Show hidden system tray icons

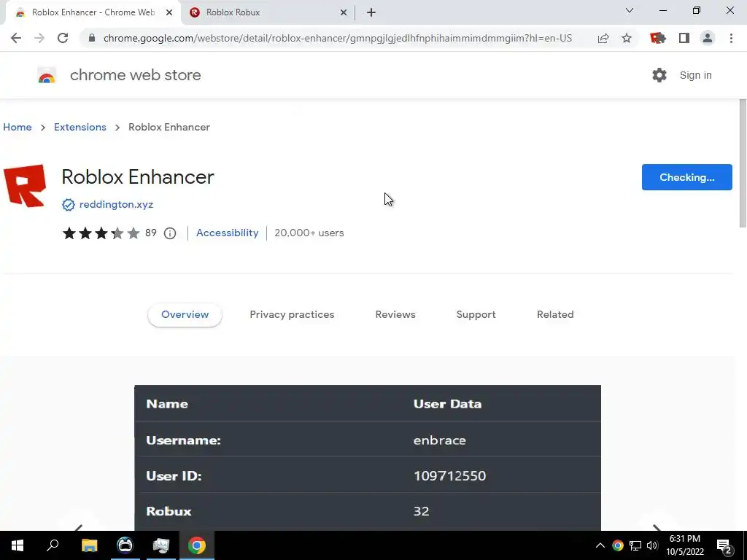click(x=600, y=545)
